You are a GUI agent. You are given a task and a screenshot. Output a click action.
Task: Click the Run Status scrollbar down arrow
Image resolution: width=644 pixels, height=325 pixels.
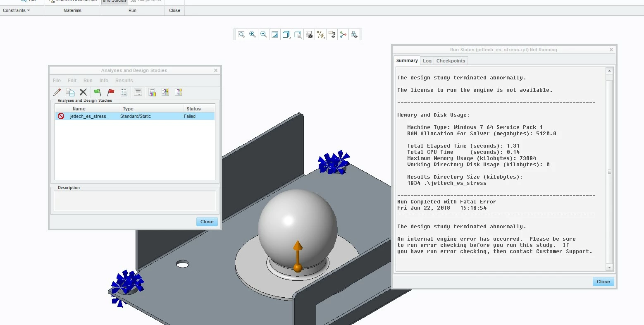(x=609, y=268)
